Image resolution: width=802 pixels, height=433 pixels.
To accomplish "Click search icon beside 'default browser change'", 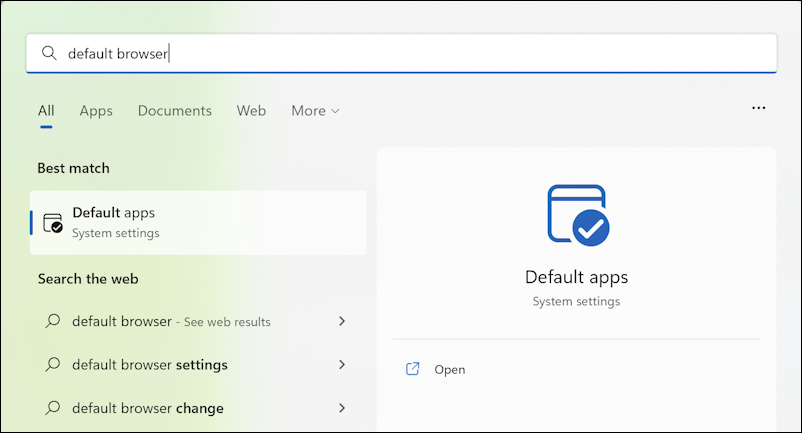I will click(x=53, y=408).
